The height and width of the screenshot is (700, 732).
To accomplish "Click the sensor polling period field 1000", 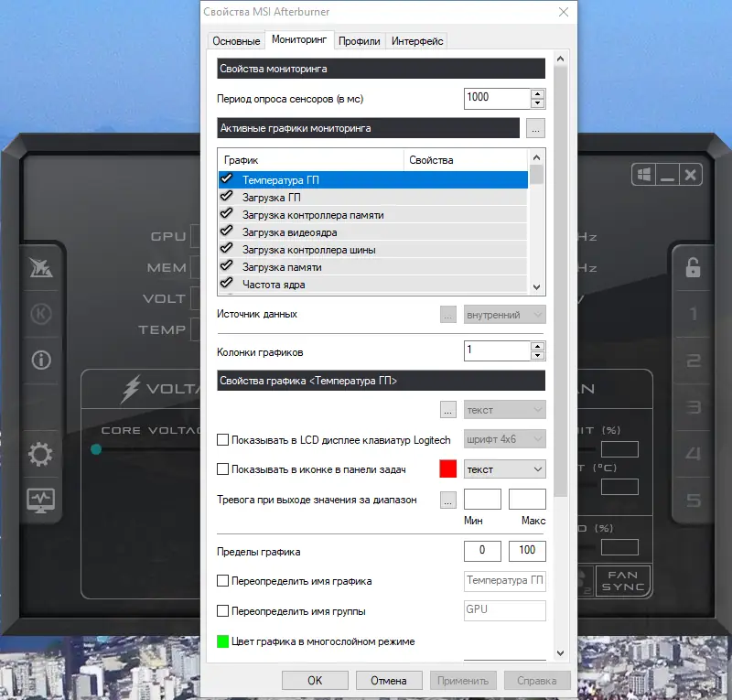I will click(x=497, y=99).
